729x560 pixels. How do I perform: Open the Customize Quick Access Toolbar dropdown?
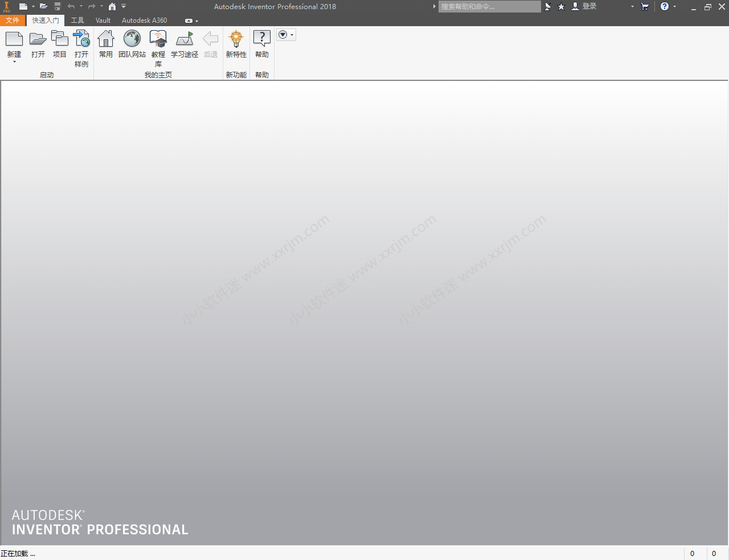click(124, 7)
